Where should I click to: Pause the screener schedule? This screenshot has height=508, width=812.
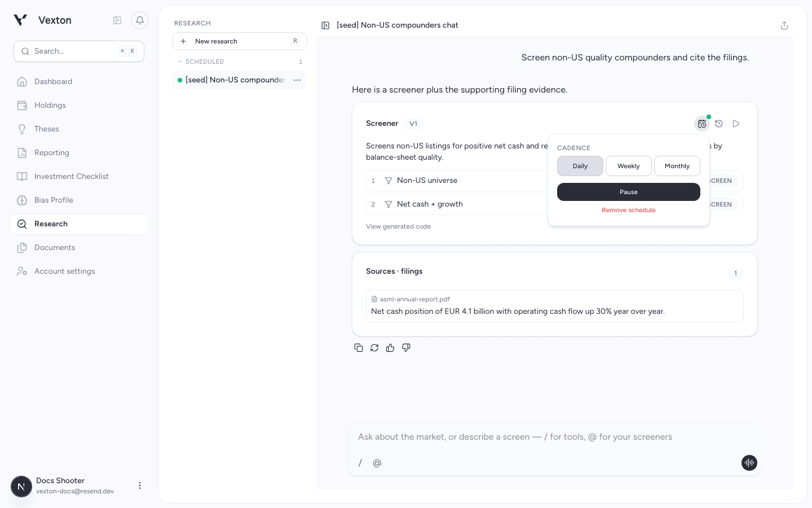click(629, 192)
